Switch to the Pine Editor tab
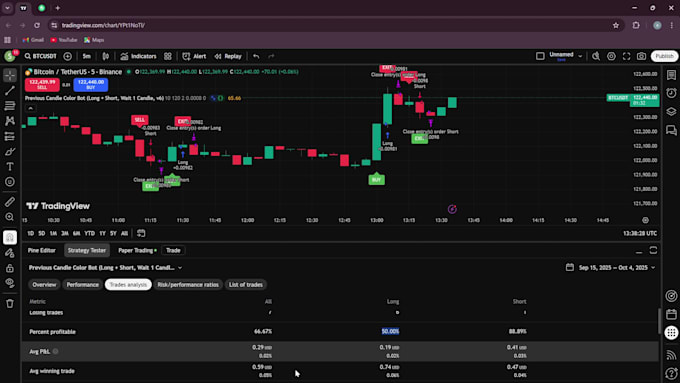 tap(42, 250)
